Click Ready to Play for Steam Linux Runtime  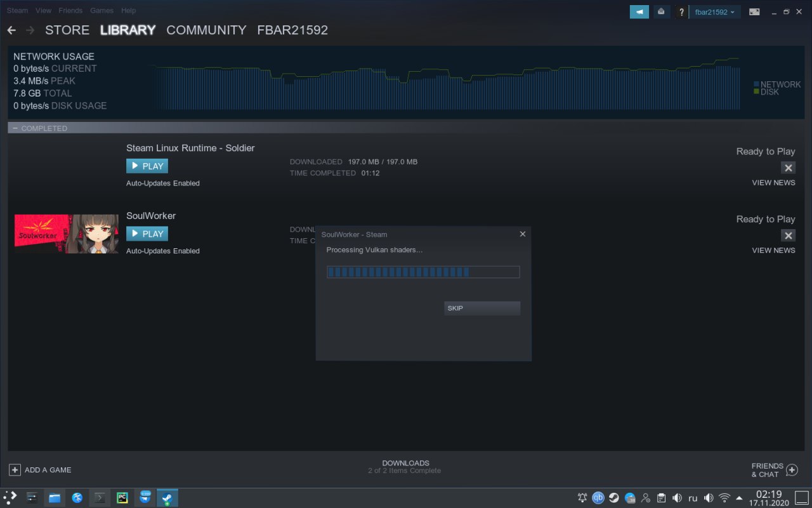pyautogui.click(x=766, y=152)
